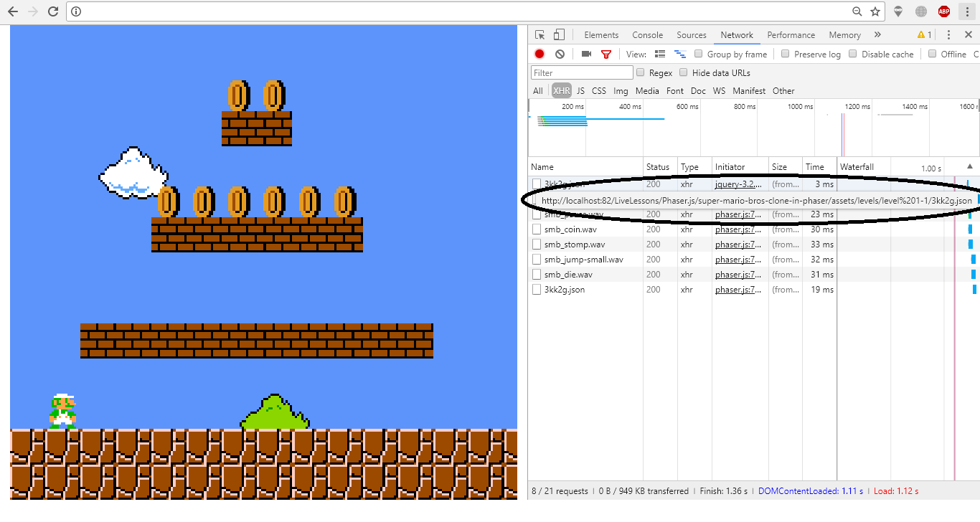The image size is (980, 522).
Task: Reload the page
Action: click(x=52, y=11)
